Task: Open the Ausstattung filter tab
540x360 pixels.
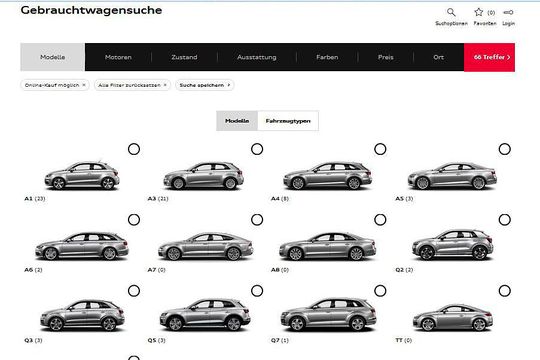Action: 257,57
